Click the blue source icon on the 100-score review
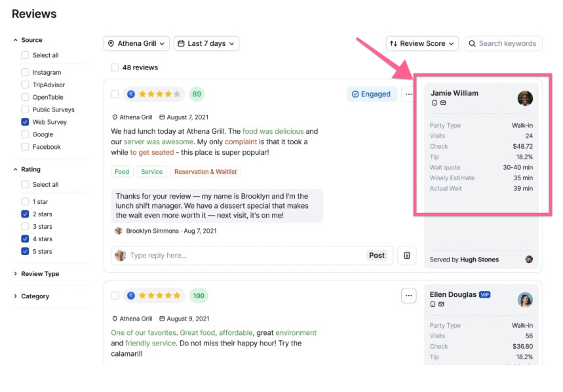 click(131, 296)
